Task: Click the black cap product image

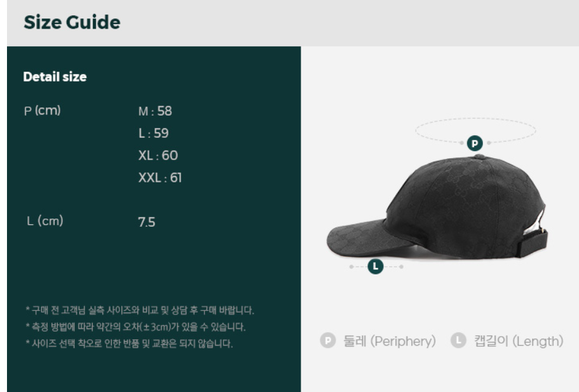Action: coord(437,208)
